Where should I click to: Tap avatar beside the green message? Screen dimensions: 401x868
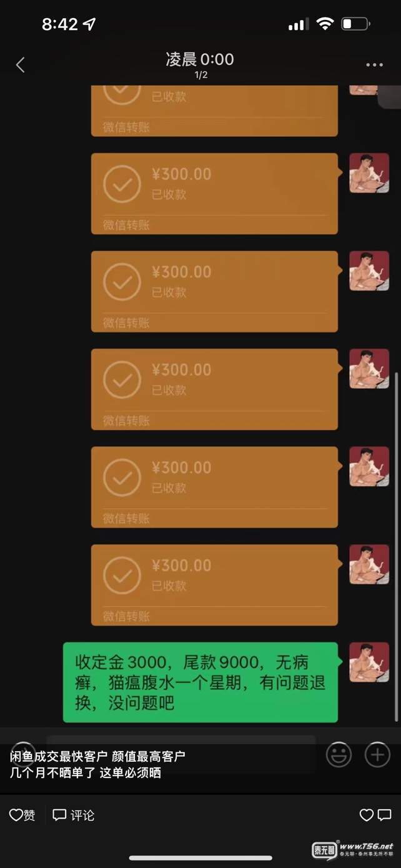point(369,662)
